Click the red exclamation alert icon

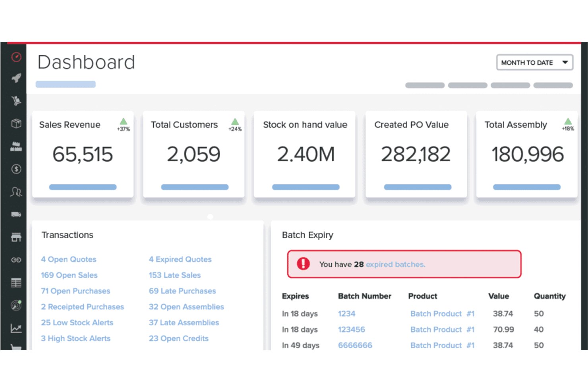tap(303, 264)
